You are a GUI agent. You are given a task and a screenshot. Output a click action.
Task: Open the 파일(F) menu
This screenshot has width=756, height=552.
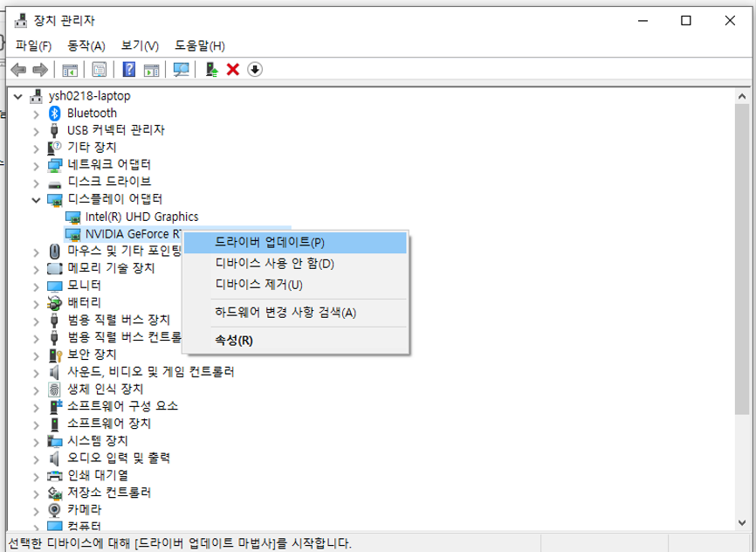tap(33, 45)
